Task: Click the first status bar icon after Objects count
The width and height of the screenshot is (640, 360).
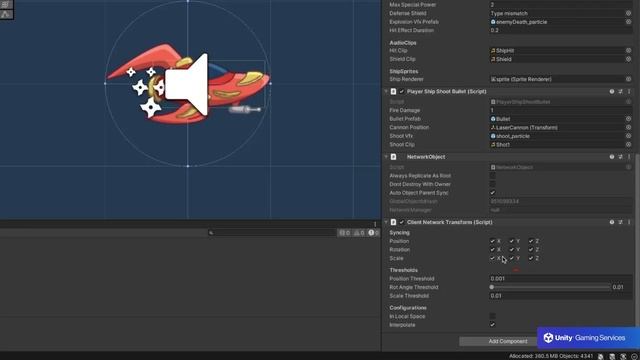Action: point(601,356)
